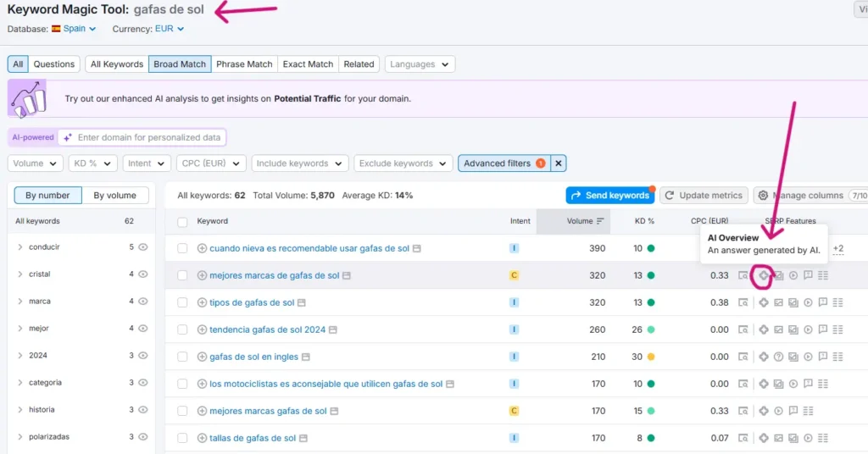Switch groups to By volume
The height and width of the screenshot is (454, 868).
pos(114,195)
